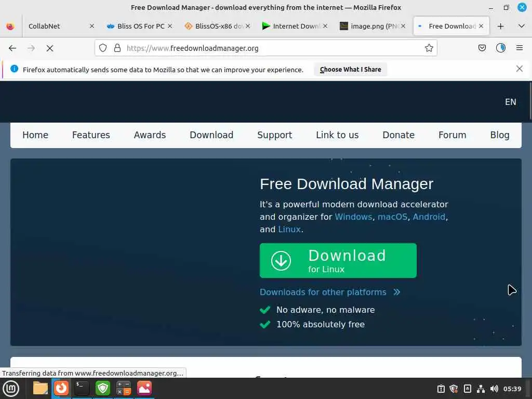Open the Linux Mint start menu

[x=11, y=389]
